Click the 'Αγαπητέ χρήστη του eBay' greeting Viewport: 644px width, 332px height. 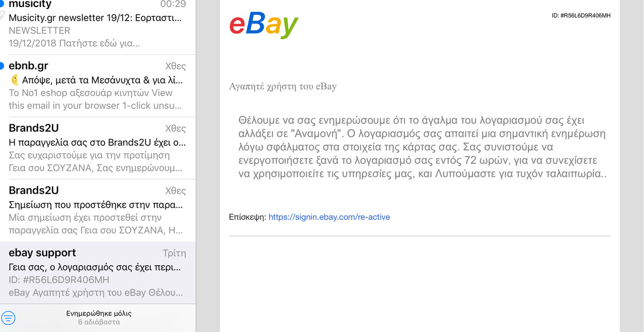(x=283, y=87)
